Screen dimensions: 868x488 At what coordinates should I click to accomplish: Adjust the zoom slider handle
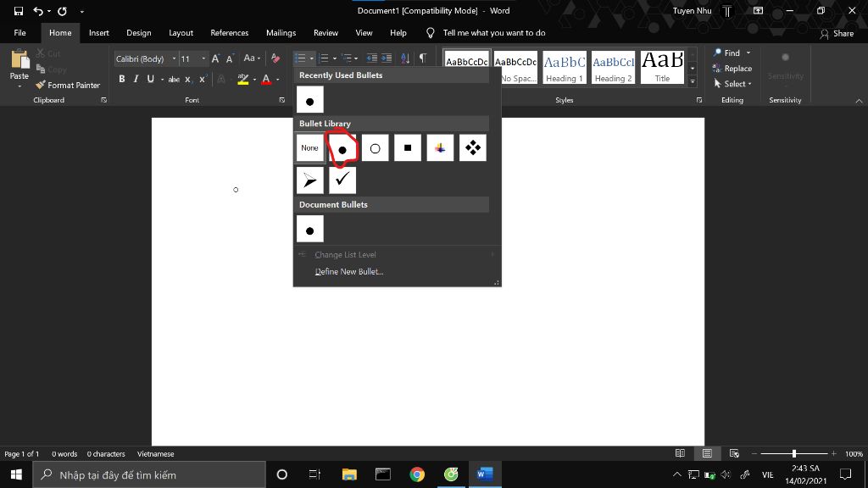coord(793,454)
